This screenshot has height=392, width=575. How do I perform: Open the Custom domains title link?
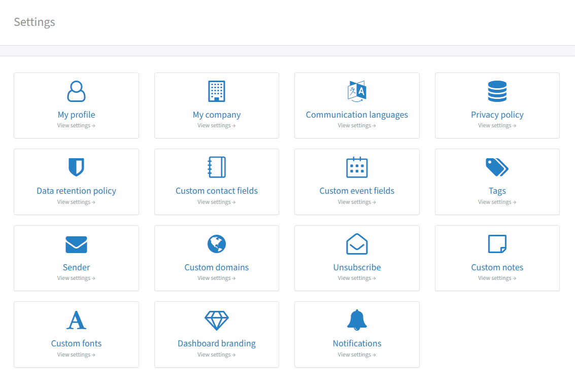[x=217, y=267]
